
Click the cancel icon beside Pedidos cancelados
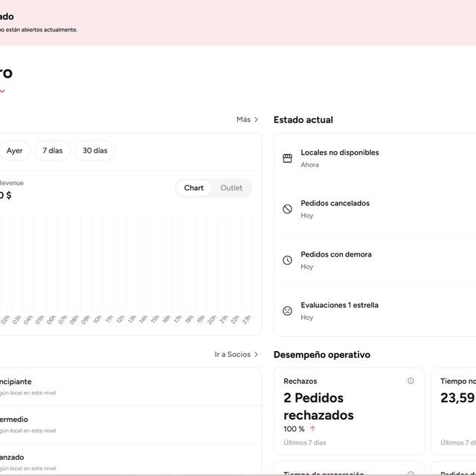click(x=287, y=209)
